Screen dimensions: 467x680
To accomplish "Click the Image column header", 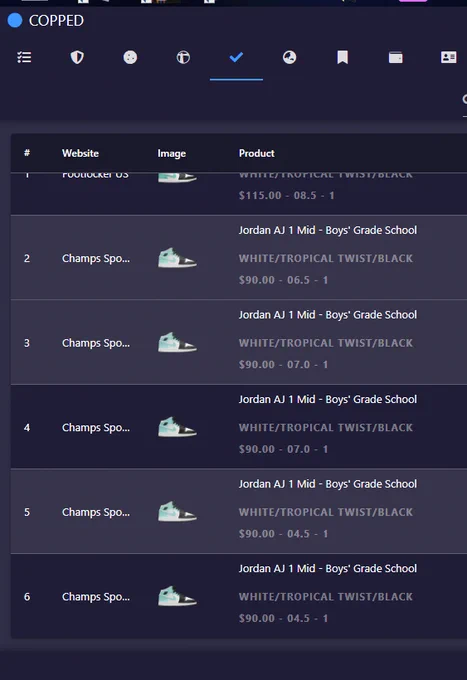I will point(172,154).
